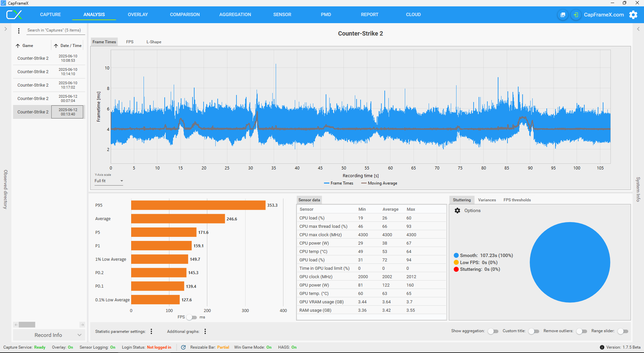Select the Stuttering tab
644x353 pixels.
pyautogui.click(x=462, y=200)
